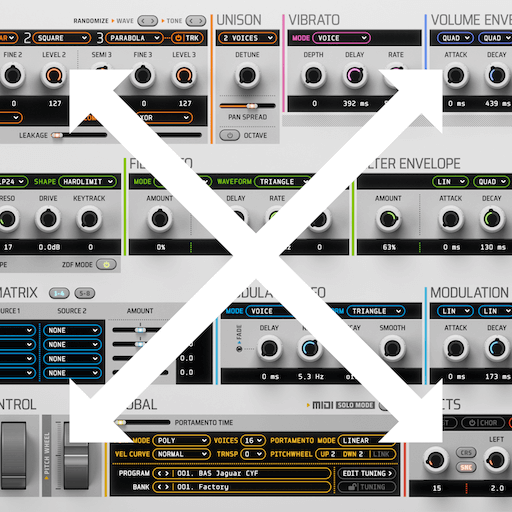Click the previous arrow of the WAVE randomizer
The image size is (512, 512).
(x=143, y=21)
